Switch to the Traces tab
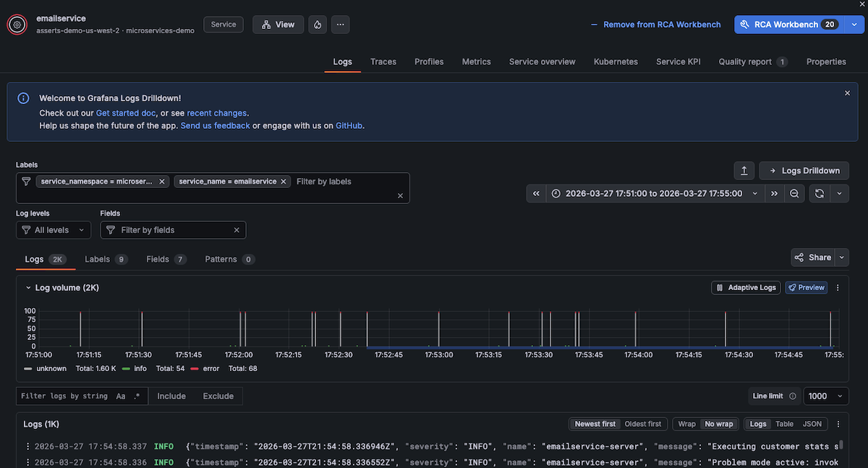Image resolution: width=868 pixels, height=468 pixels. pos(383,61)
